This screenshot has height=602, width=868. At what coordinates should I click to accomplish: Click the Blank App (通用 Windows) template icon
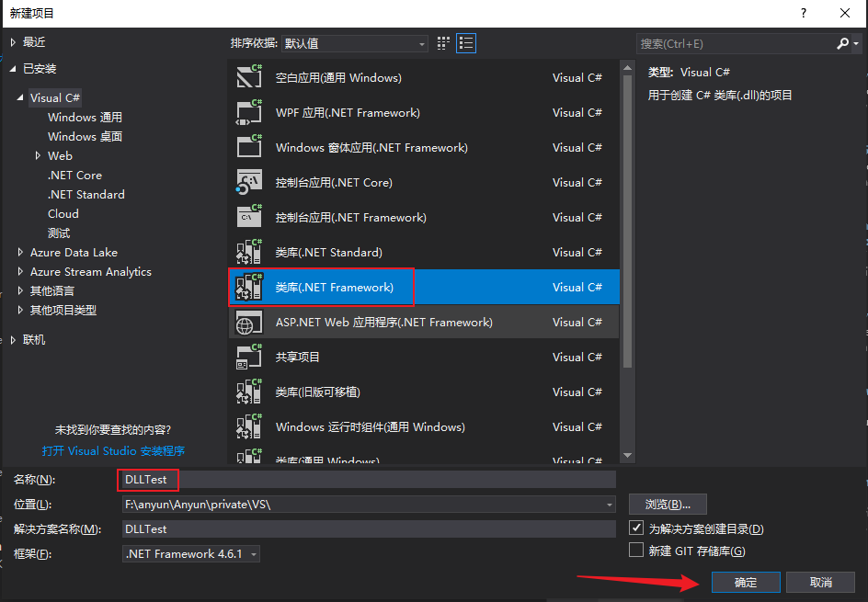coord(249,77)
